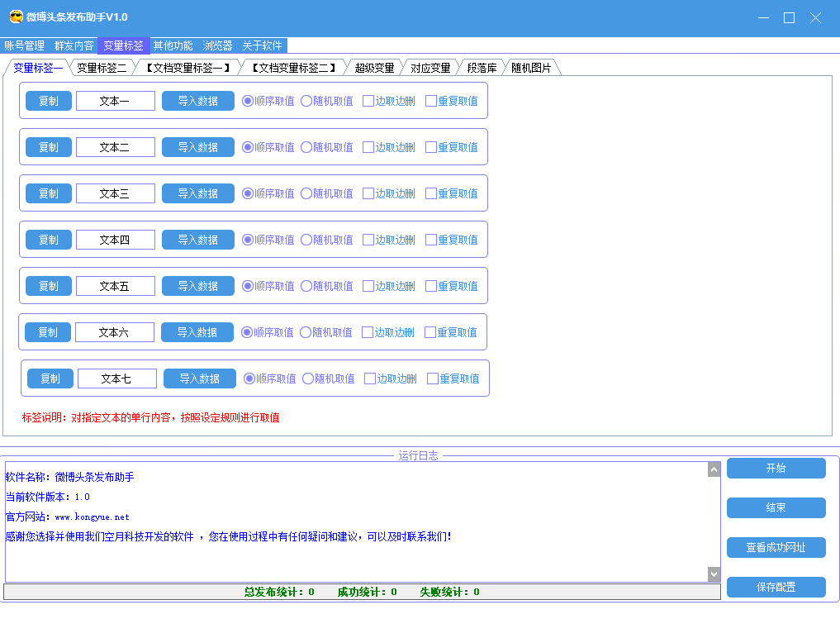Open the 浏览器 menu
This screenshot has height=619, width=840.
217,45
